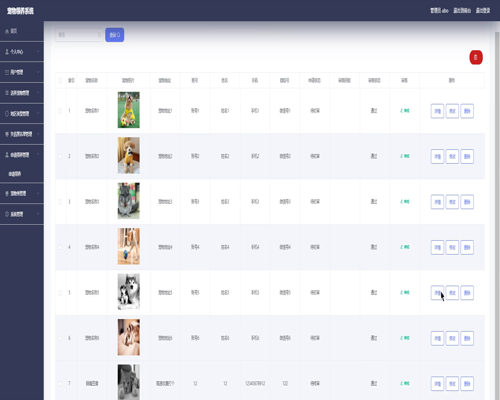500x400 pixels.
Task: Click the red trash bulk-delete button
Action: coord(476,57)
